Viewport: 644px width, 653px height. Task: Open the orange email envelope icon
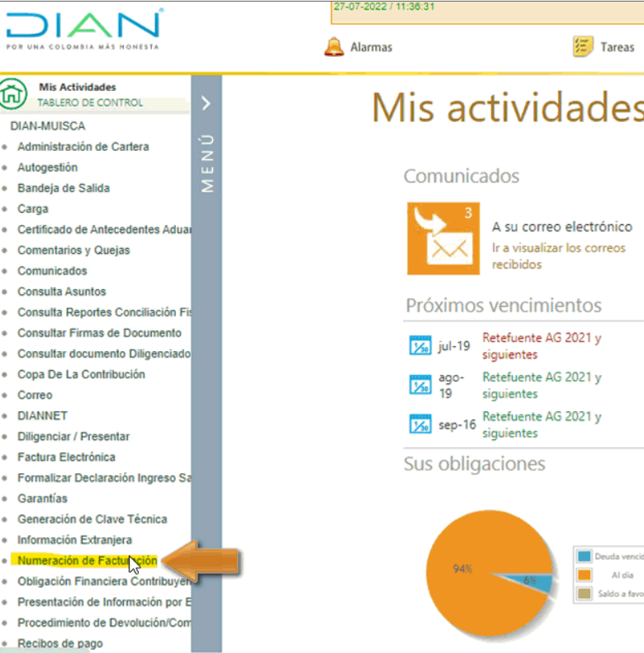click(x=443, y=239)
